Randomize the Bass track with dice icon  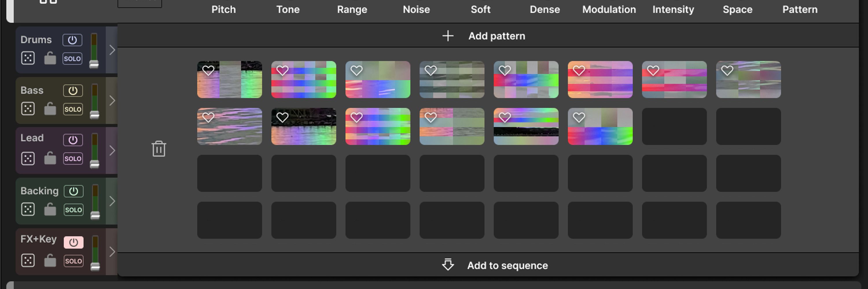point(28,109)
